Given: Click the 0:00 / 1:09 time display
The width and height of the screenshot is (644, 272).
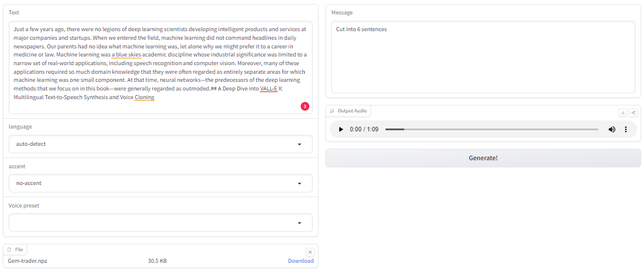Looking at the screenshot, I should [364, 130].
